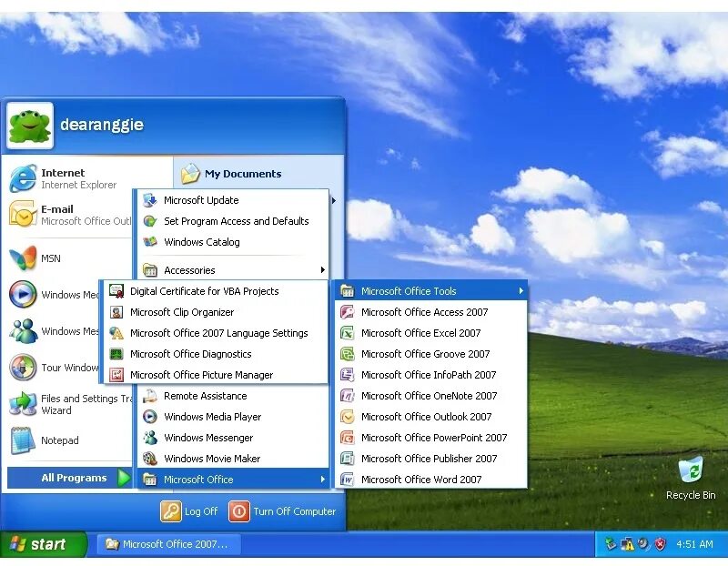
Task: Click the dearanggie frog user picture
Action: click(x=30, y=126)
